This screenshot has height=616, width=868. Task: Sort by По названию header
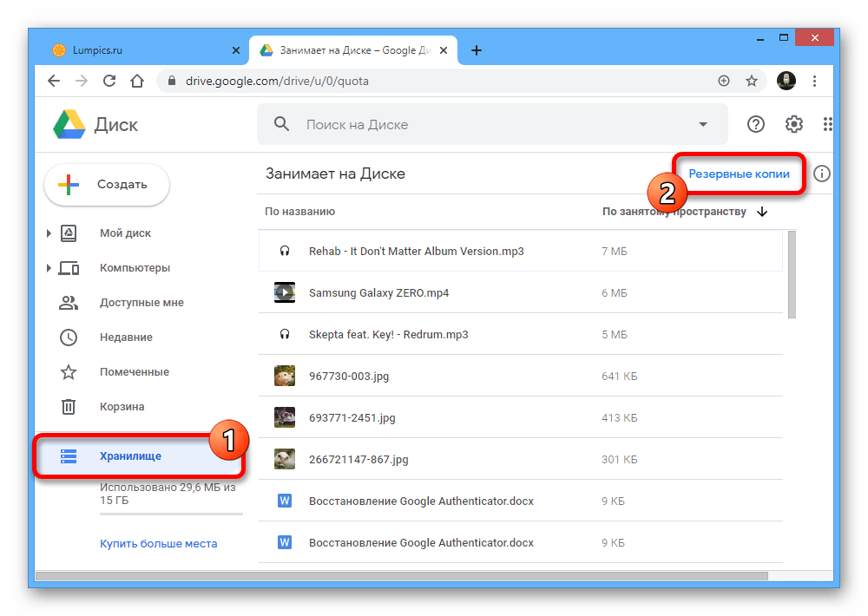(x=299, y=212)
